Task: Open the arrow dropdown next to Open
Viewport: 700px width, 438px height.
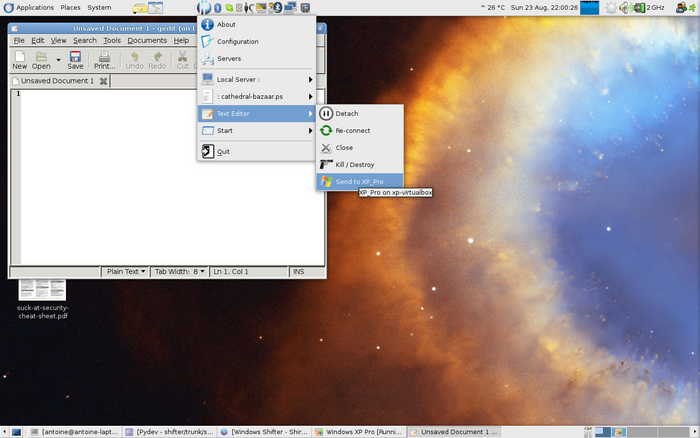Action: click(58, 61)
